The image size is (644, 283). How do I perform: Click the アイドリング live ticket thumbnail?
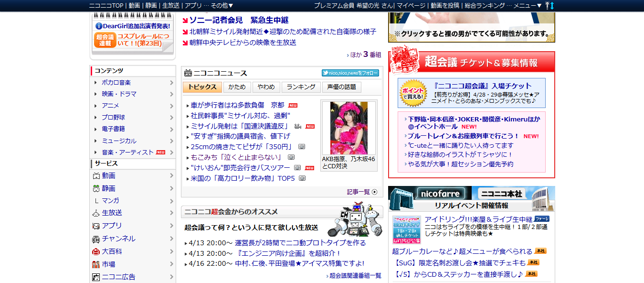407,229
